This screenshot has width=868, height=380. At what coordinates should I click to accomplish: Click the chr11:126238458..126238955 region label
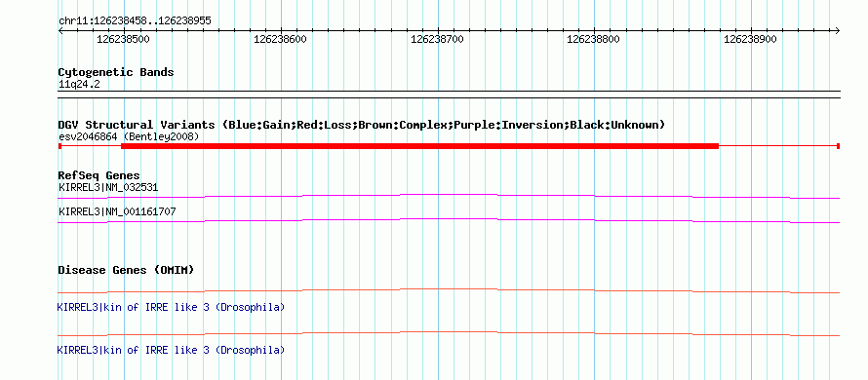coord(135,21)
